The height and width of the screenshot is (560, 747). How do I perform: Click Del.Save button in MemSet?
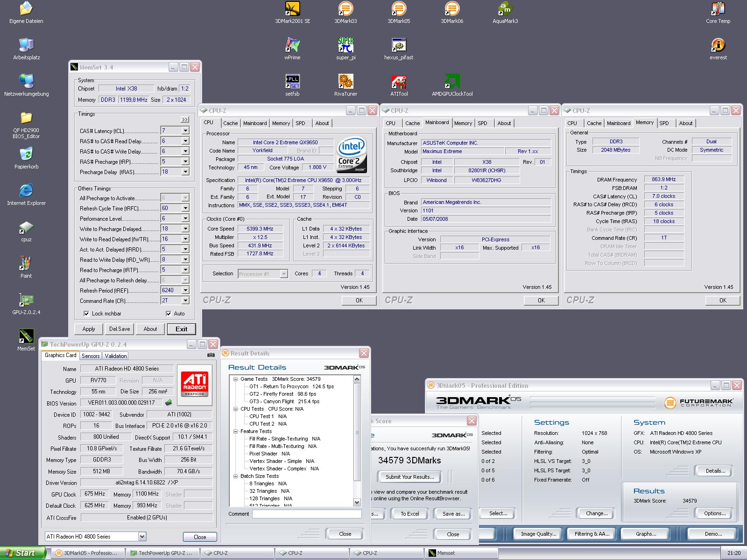pos(120,329)
